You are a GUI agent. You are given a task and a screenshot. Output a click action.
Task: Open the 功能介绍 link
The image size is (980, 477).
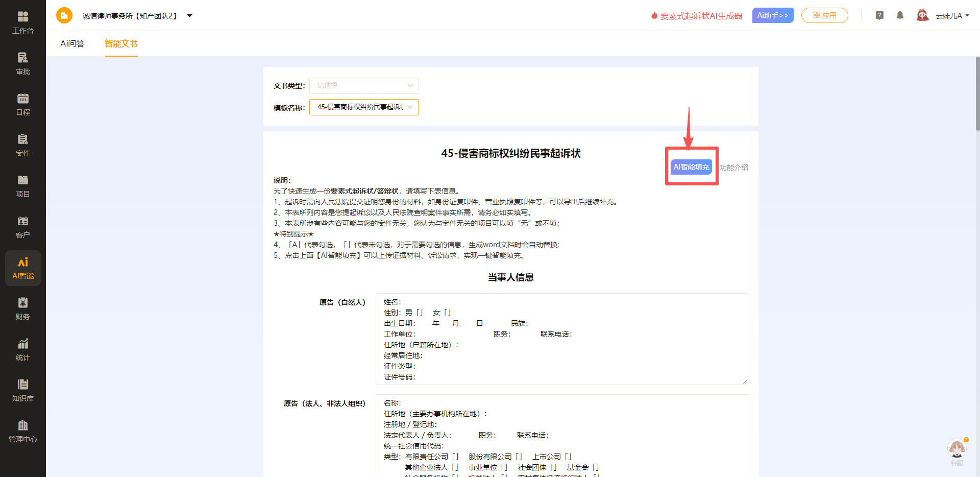tap(733, 166)
